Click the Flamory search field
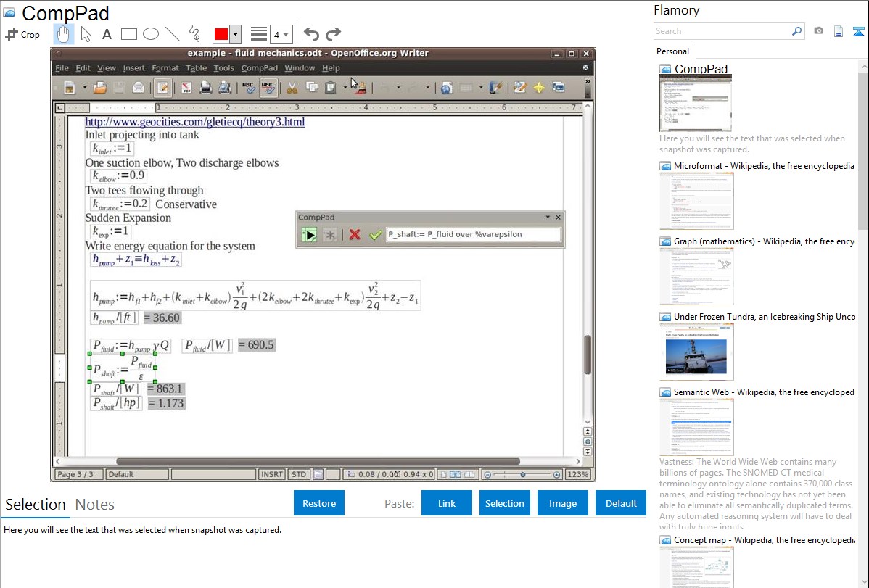Screen dimensions: 869x588 point(722,31)
